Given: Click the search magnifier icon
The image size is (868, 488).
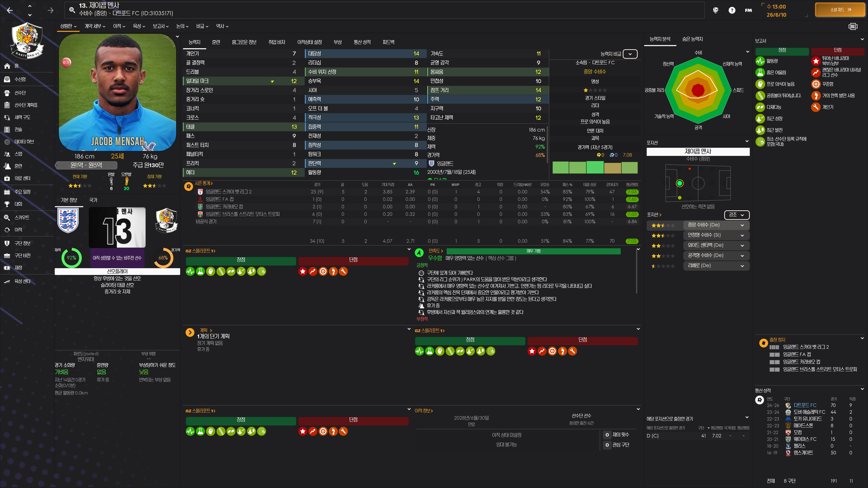Looking at the screenshot, I should pos(72,10).
